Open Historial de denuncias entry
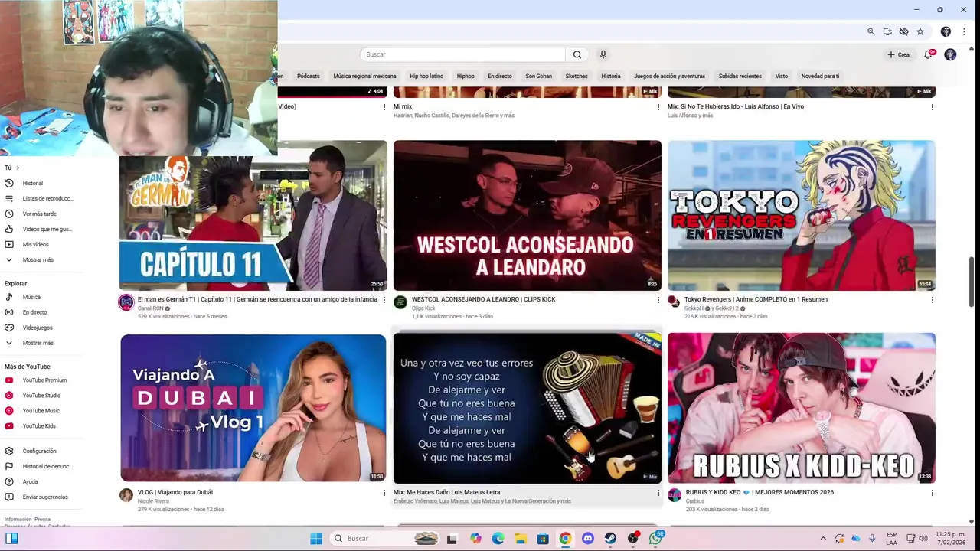The width and height of the screenshot is (980, 551). click(47, 466)
